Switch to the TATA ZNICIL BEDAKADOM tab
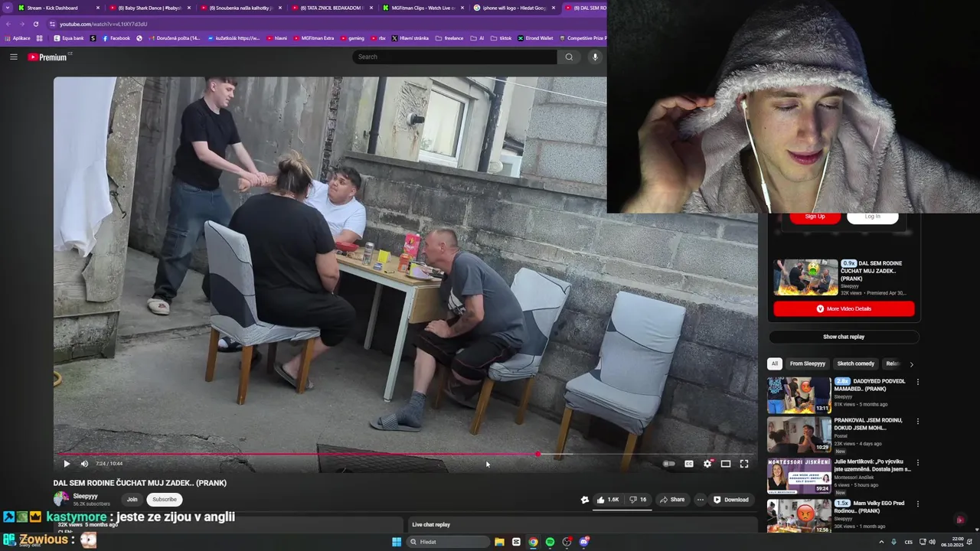 (331, 8)
